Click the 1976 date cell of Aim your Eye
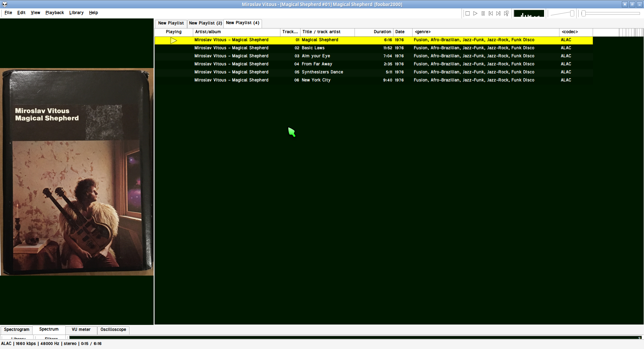 [399, 56]
